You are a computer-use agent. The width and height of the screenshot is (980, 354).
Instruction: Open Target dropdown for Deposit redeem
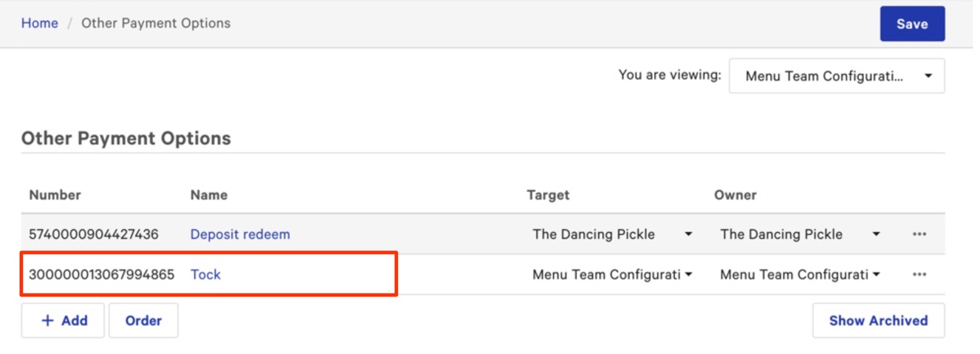[612, 234]
